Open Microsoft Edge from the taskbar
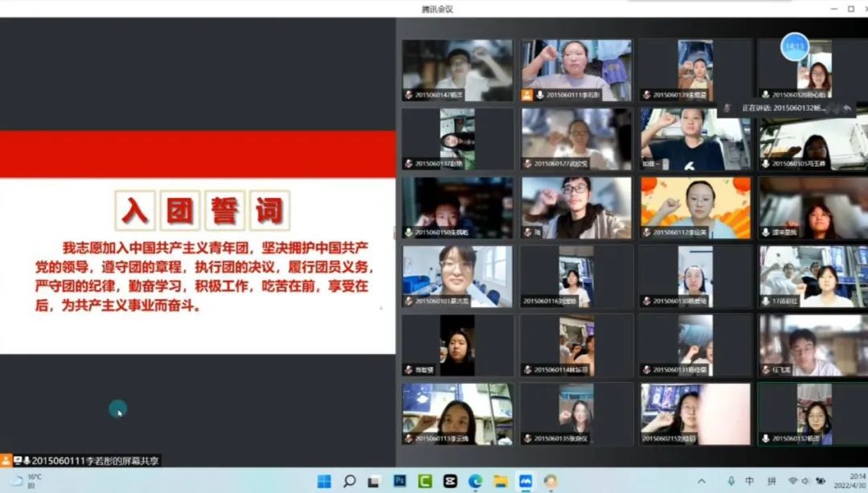Screen dimensions: 868x493 coord(475,481)
